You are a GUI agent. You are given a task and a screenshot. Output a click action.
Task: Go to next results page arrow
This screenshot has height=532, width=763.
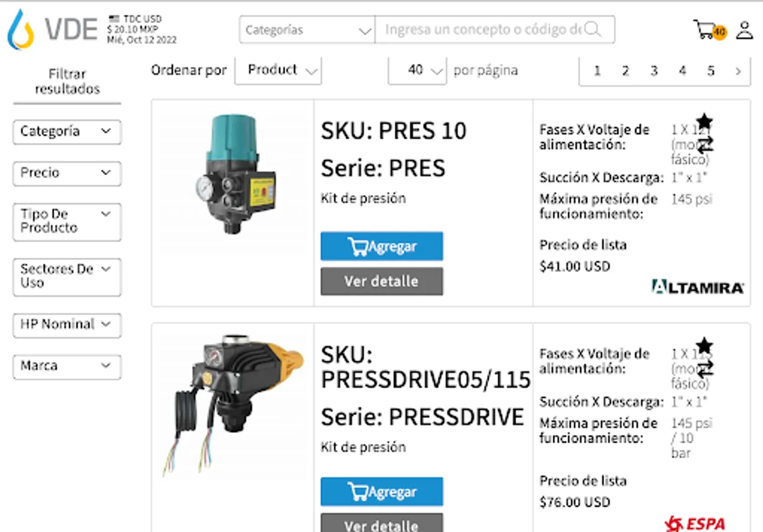pos(738,72)
